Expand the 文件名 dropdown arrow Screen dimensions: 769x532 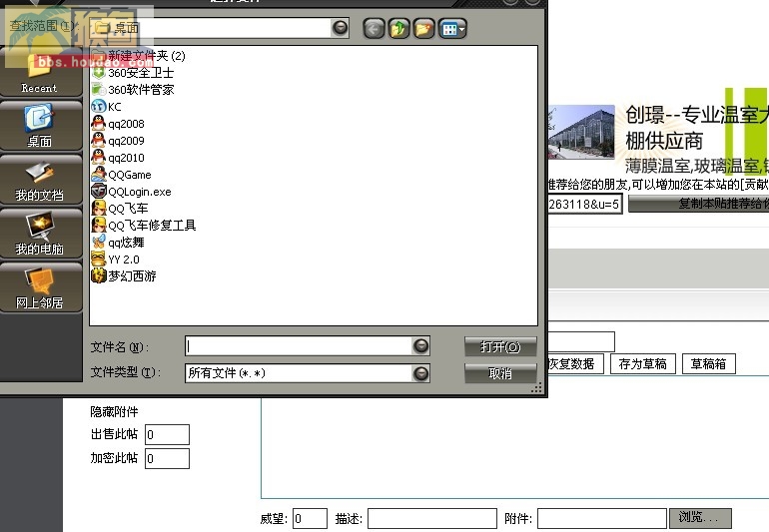(420, 346)
